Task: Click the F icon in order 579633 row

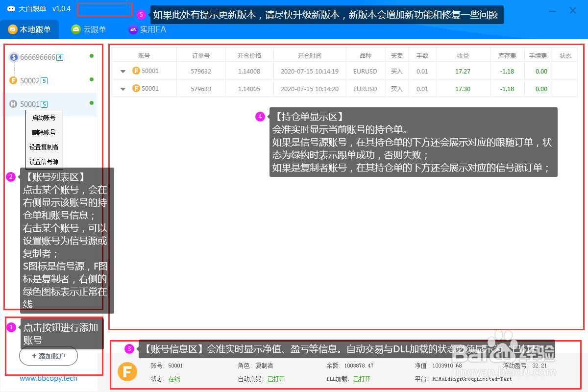Action: 136,89
